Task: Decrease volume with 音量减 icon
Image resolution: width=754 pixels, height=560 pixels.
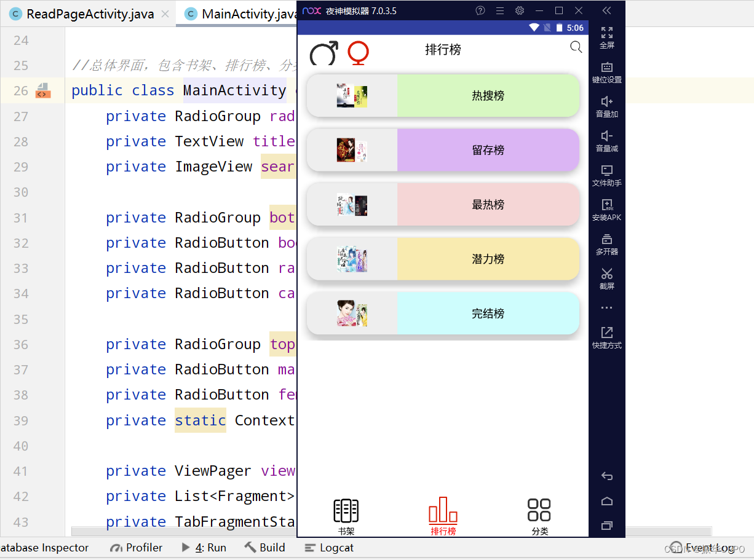Action: click(607, 141)
